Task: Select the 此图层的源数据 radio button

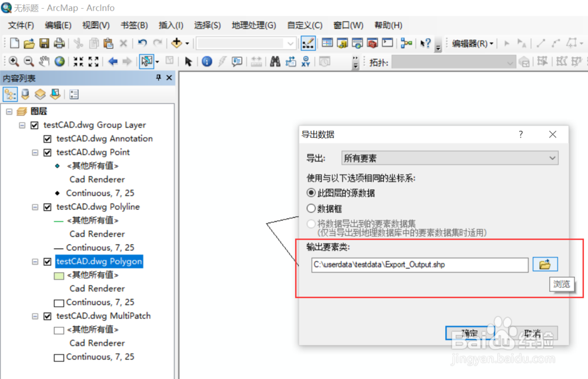Action: pyautogui.click(x=311, y=193)
